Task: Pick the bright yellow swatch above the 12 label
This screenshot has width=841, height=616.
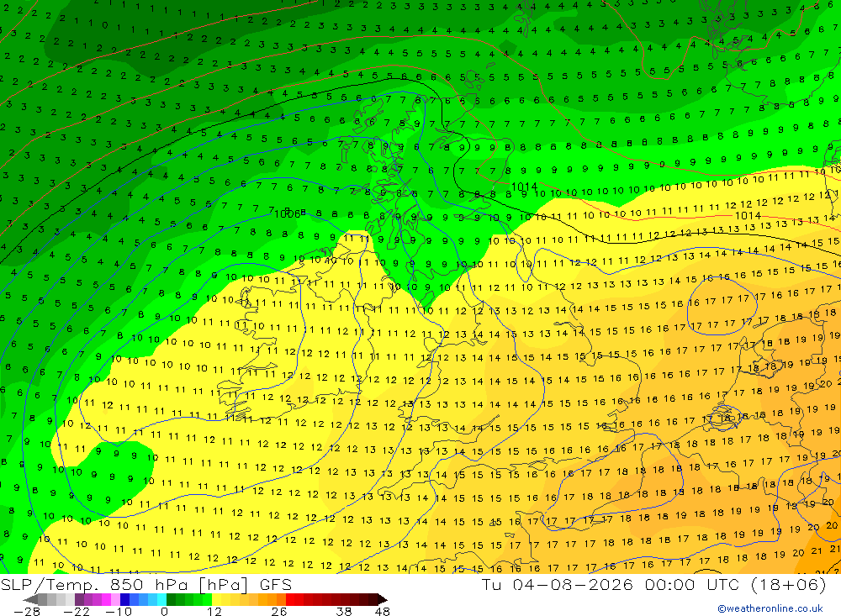Action: [217, 599]
